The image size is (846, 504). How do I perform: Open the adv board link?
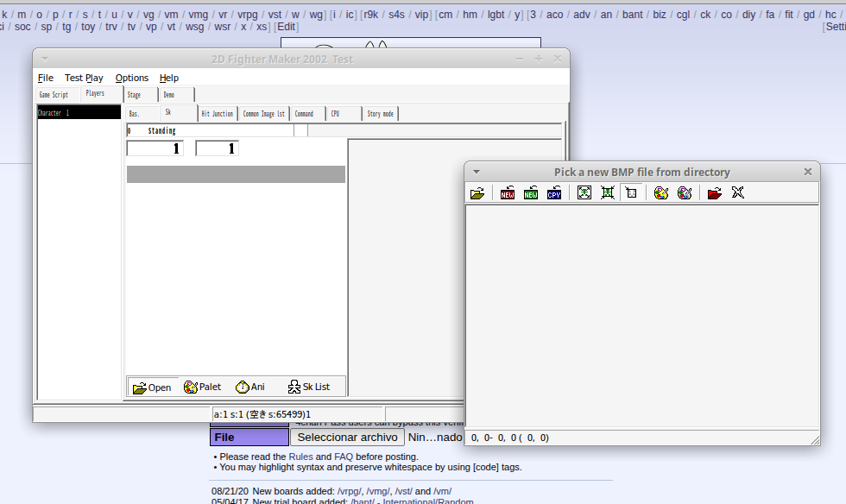tap(582, 15)
